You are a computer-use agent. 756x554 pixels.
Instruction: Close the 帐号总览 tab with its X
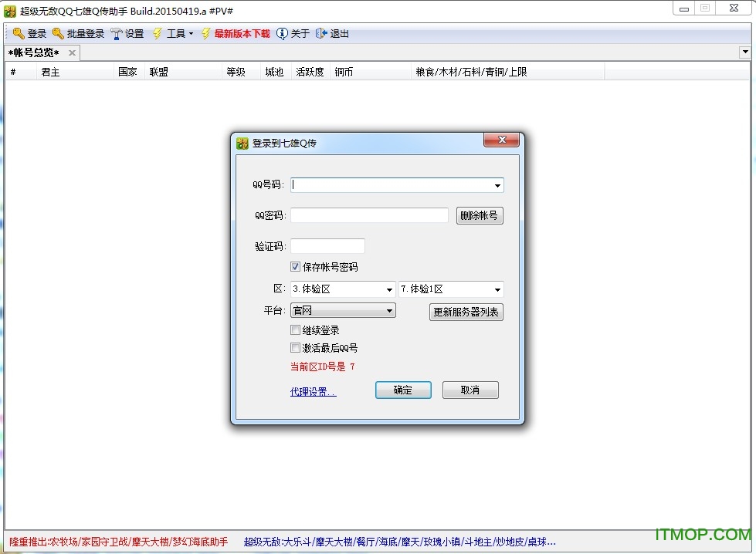pos(72,52)
